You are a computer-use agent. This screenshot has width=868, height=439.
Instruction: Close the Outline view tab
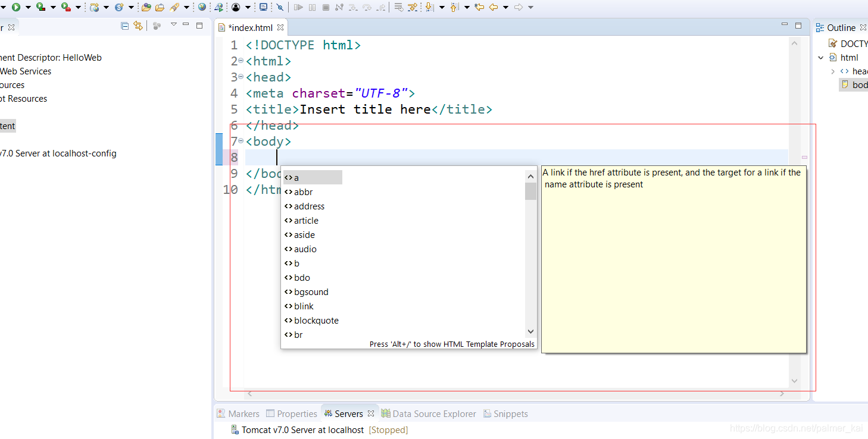click(x=863, y=27)
